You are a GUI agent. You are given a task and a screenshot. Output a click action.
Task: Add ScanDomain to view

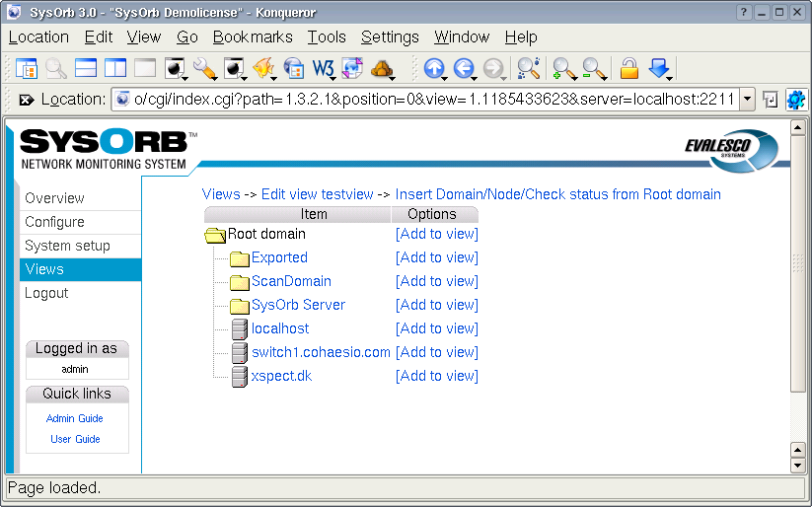pos(437,281)
